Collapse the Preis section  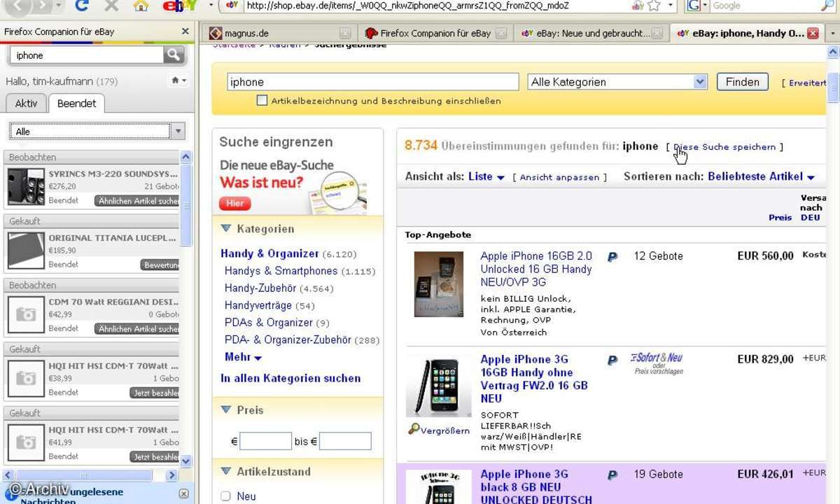[226, 409]
